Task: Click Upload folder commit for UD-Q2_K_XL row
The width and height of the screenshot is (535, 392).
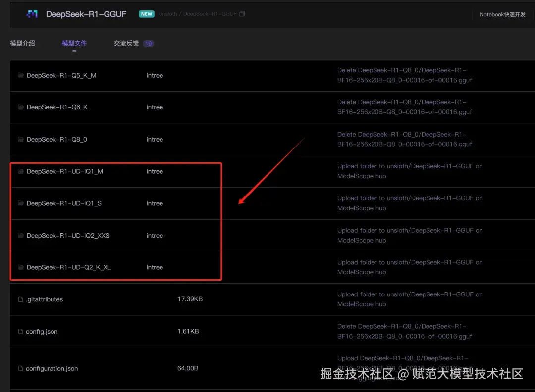Action: [x=410, y=267]
